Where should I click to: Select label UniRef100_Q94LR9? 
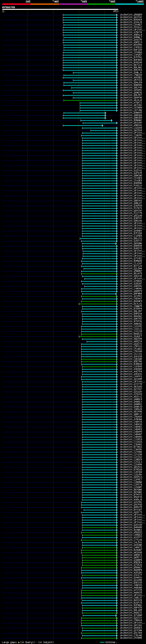coord(131,83)
